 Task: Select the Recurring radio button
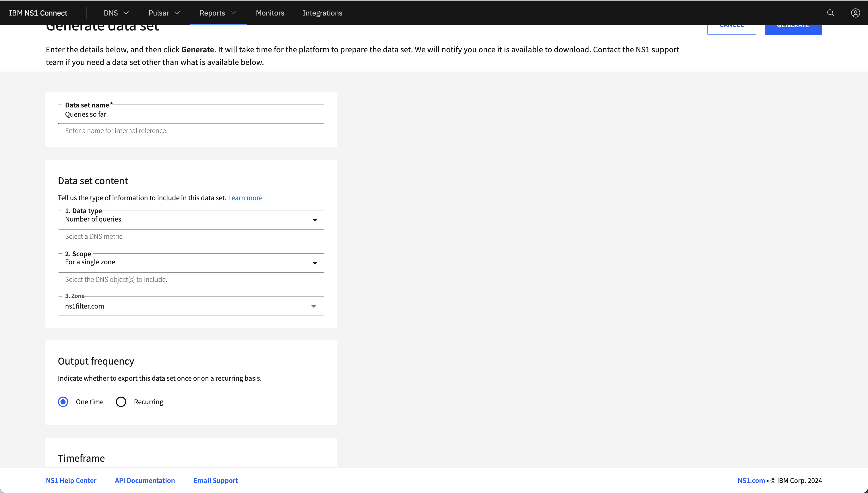coord(121,402)
